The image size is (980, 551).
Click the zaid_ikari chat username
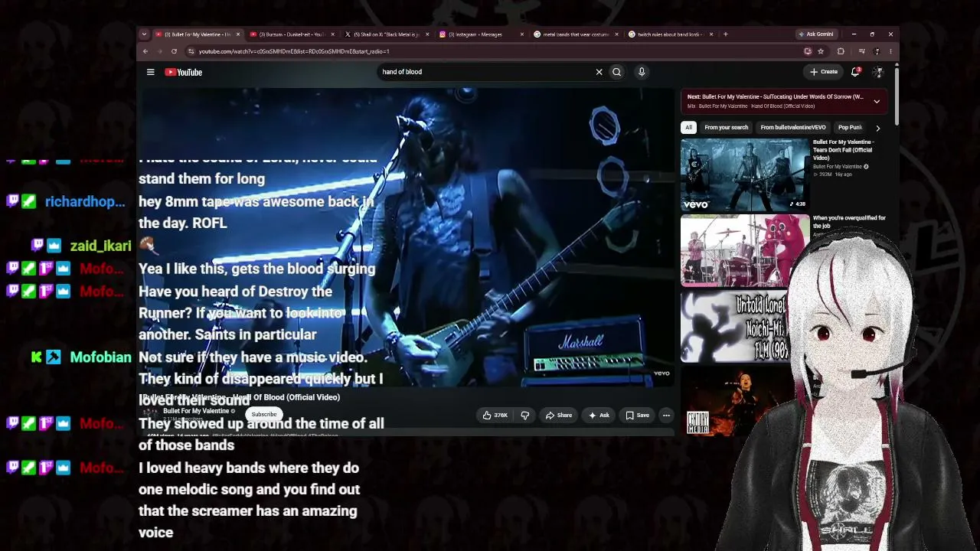(101, 246)
